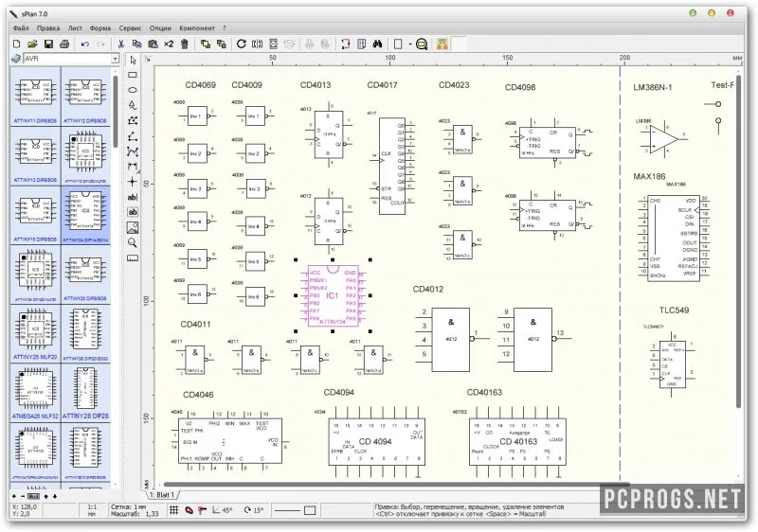Select the ruler measuring tool
Viewport: 758px width, 532px height.
(x=133, y=258)
